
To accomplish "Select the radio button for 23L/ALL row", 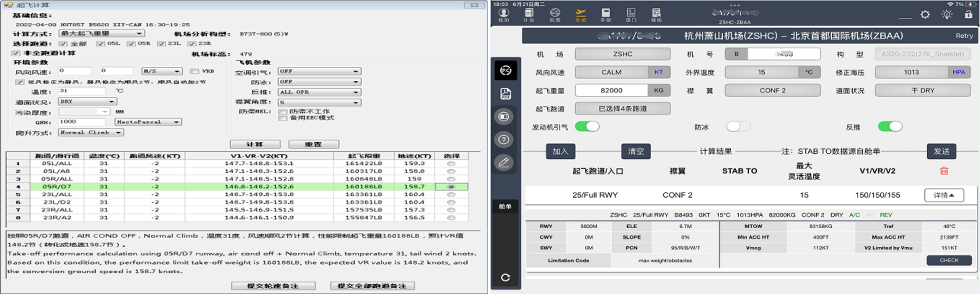I will (x=451, y=194).
